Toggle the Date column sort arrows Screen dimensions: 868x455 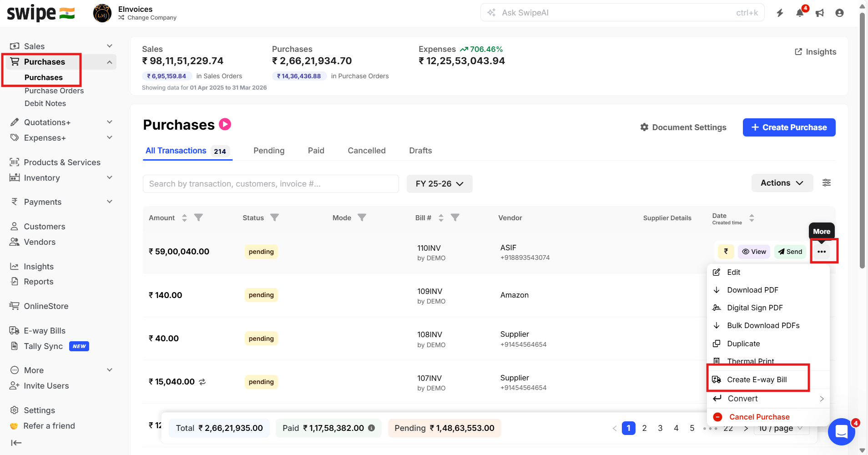pyautogui.click(x=752, y=218)
